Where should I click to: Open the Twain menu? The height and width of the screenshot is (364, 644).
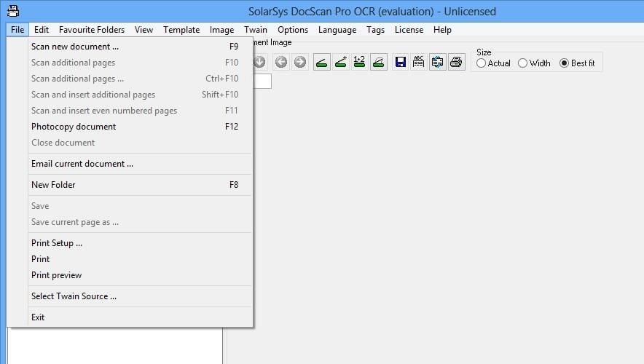(x=256, y=30)
